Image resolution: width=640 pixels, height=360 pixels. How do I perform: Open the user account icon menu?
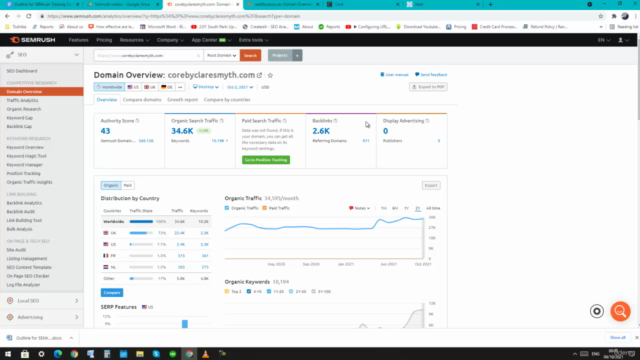[623, 40]
